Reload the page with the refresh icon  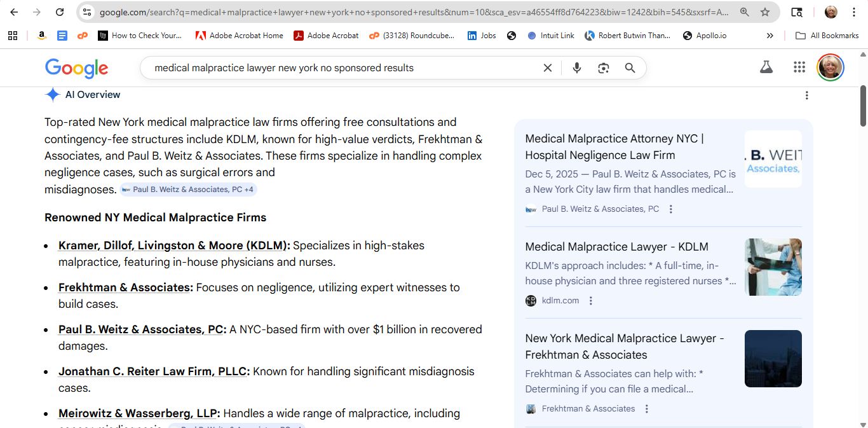click(60, 12)
